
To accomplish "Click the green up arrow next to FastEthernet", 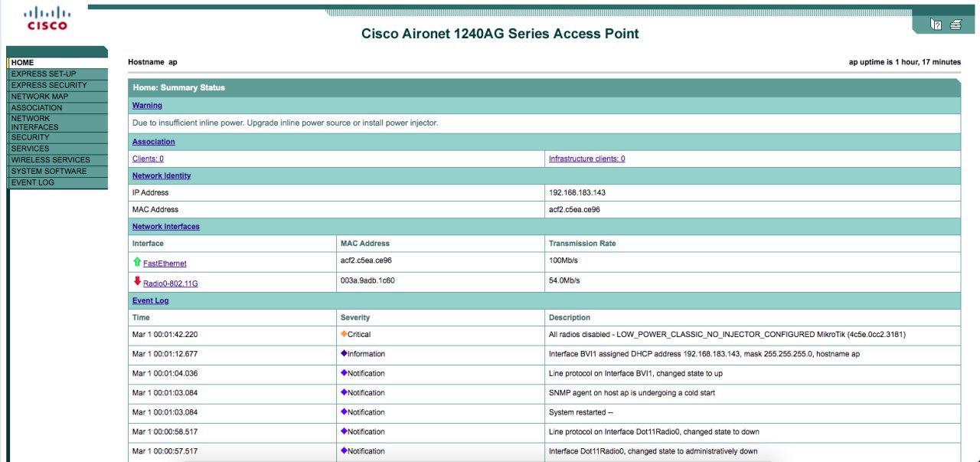I will [137, 262].
